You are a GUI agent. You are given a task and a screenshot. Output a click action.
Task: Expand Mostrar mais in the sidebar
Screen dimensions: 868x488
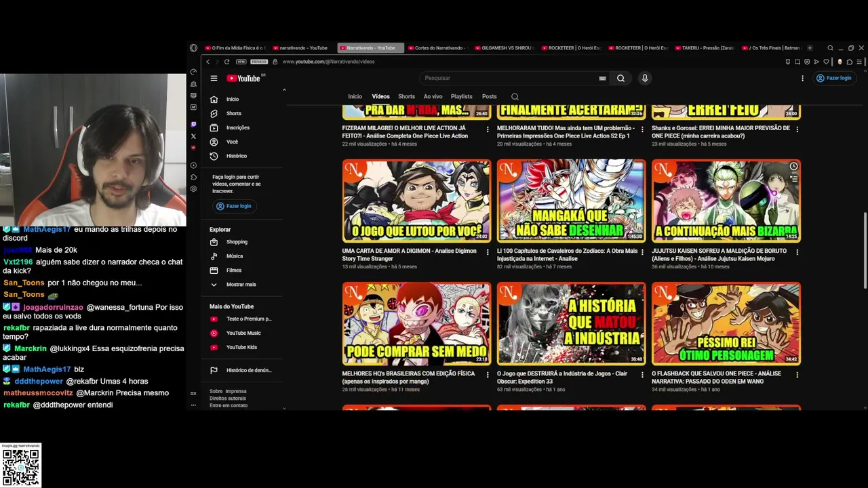233,285
